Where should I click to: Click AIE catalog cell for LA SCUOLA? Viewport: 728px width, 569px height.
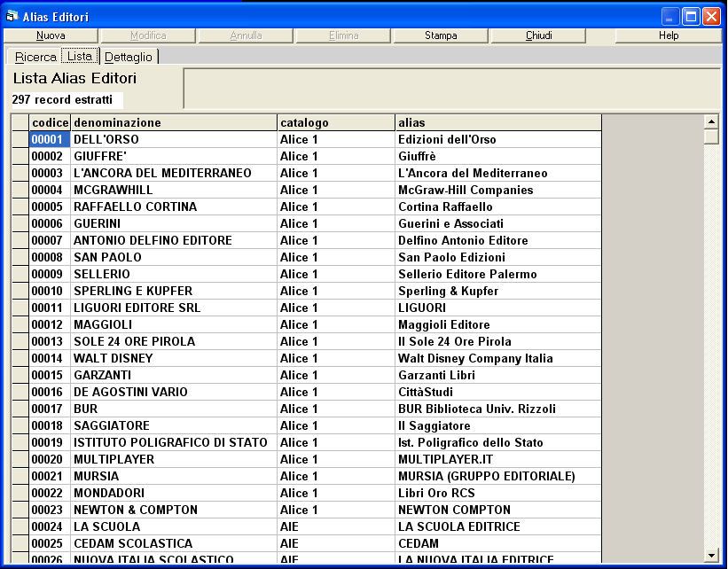[336, 526]
